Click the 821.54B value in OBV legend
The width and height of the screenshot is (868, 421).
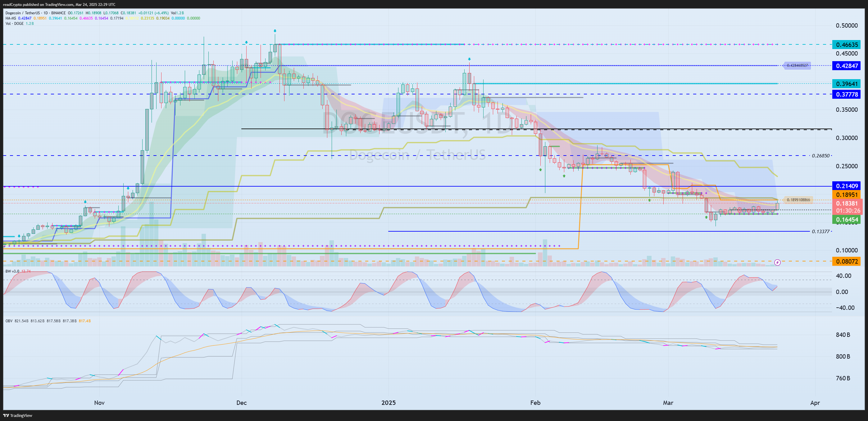coord(21,321)
